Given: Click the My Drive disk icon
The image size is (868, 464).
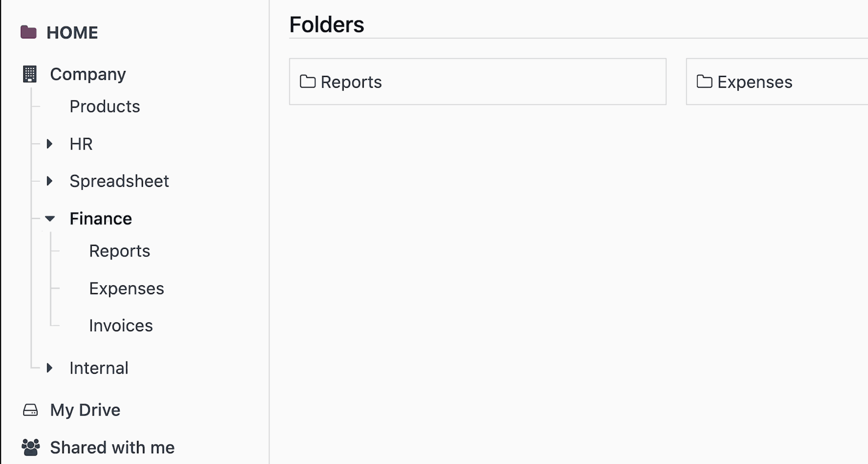Looking at the screenshot, I should click(x=30, y=410).
